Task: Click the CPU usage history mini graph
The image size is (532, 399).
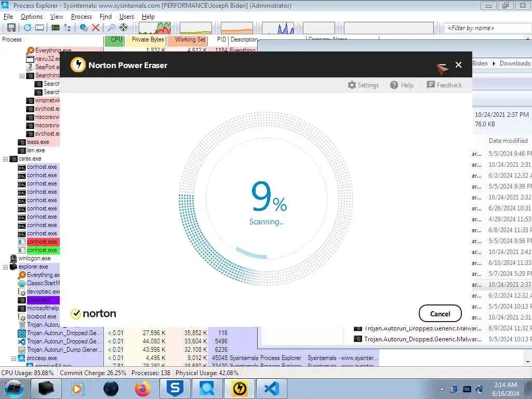Action: 155,28
